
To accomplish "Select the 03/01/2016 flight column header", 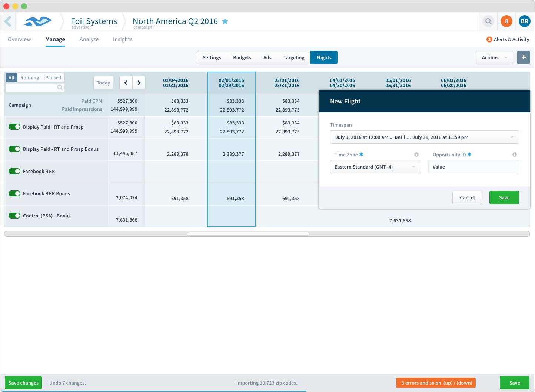I will coord(287,83).
